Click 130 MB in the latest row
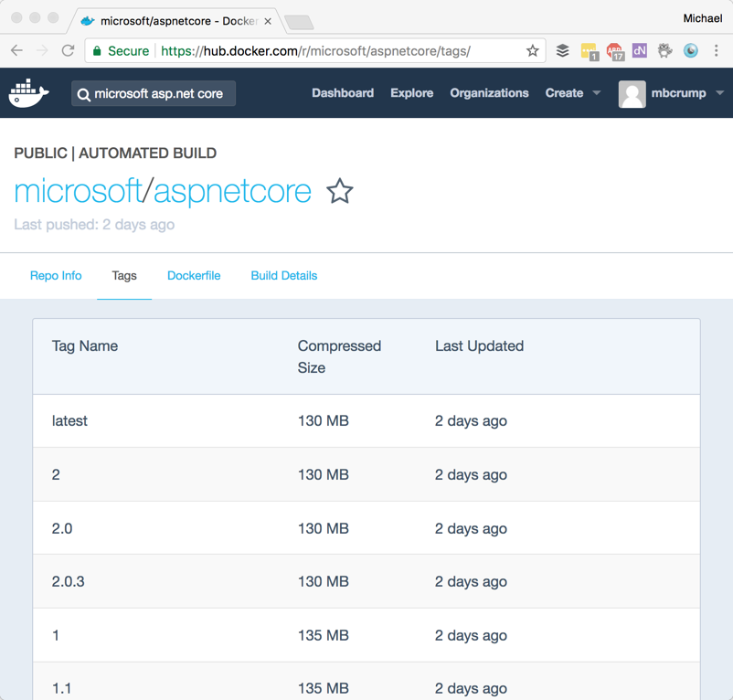733x700 pixels. point(324,420)
